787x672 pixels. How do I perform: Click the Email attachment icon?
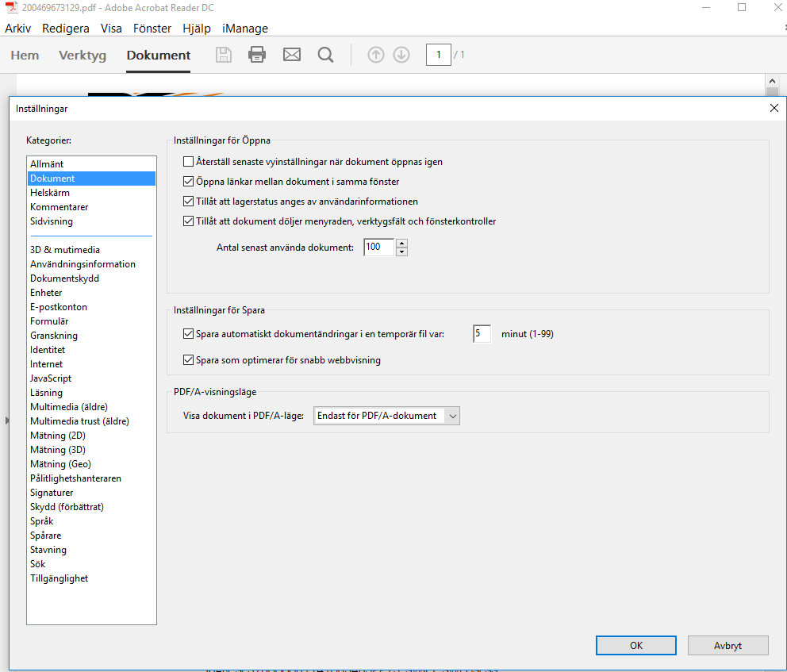coord(291,54)
